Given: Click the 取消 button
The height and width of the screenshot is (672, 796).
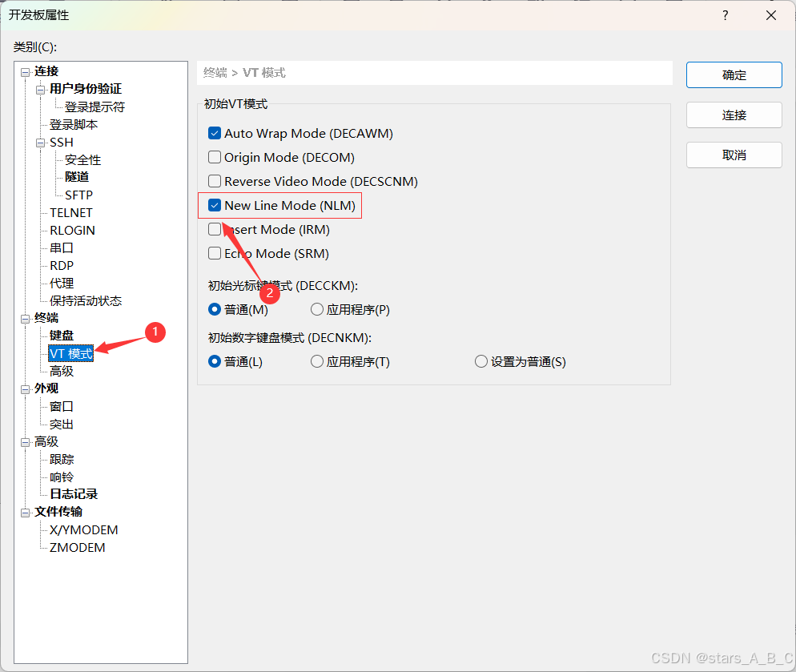Looking at the screenshot, I should [x=733, y=155].
